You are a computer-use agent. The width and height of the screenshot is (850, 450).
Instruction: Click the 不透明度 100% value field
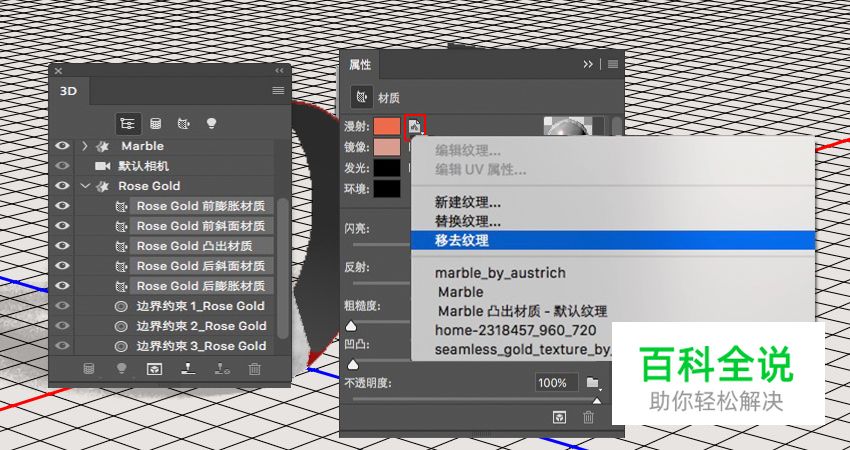pos(556,383)
